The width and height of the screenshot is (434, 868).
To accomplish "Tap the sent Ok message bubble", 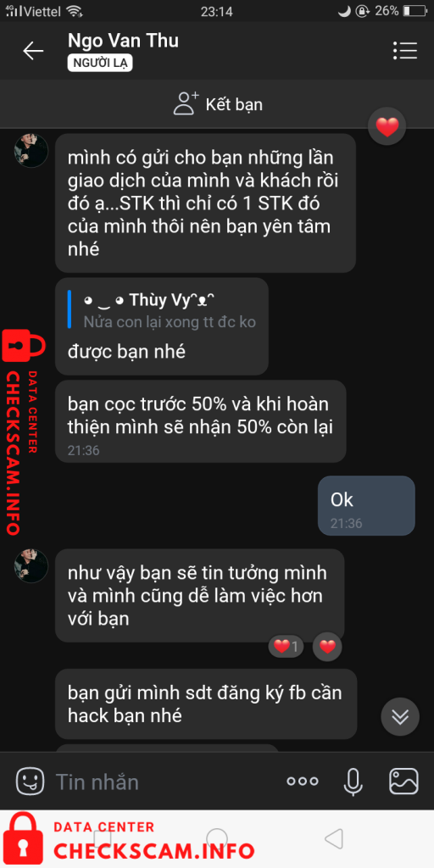I will [366, 505].
